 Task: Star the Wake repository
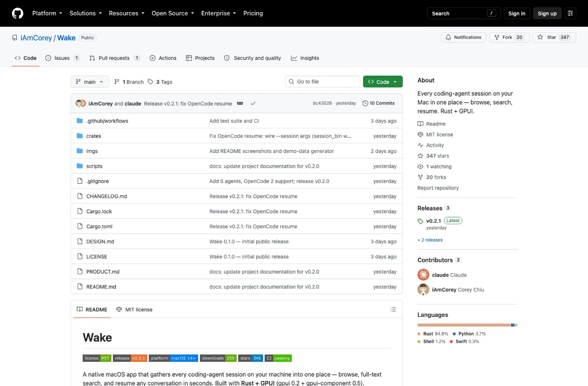coord(554,37)
